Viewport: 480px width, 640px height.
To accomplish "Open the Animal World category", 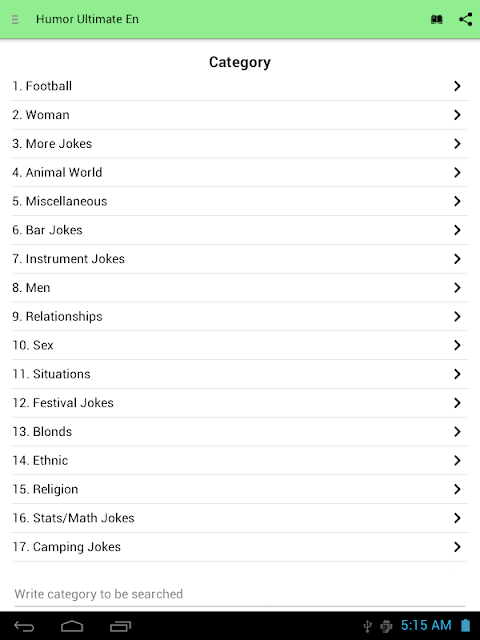I will pyautogui.click(x=240, y=173).
